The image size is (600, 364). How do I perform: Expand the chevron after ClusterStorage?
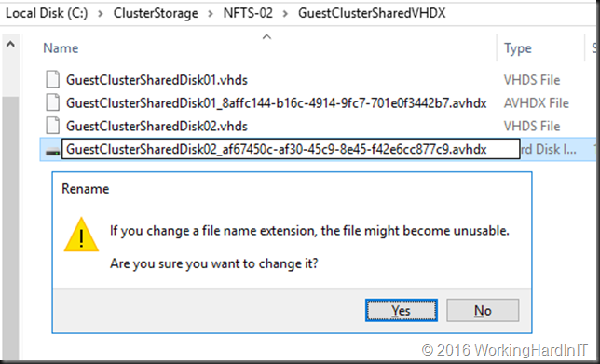click(211, 14)
